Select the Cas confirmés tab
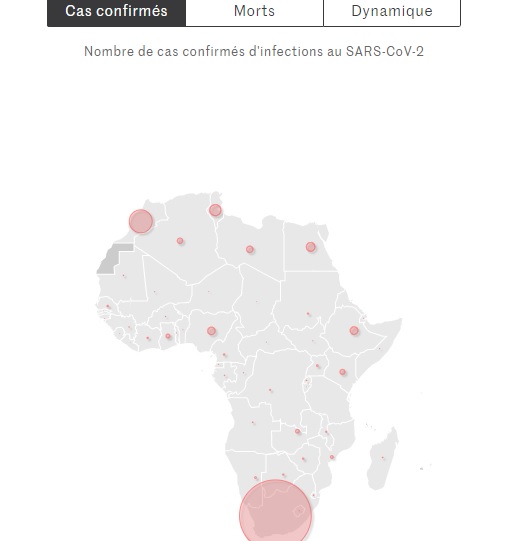The image size is (530, 541). click(117, 11)
